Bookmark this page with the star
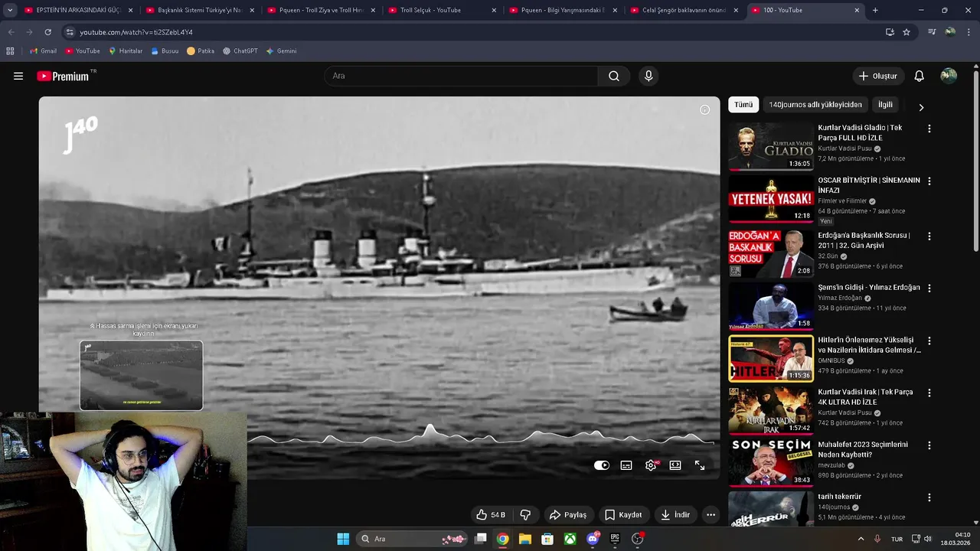This screenshot has width=980, height=551. pos(906,32)
